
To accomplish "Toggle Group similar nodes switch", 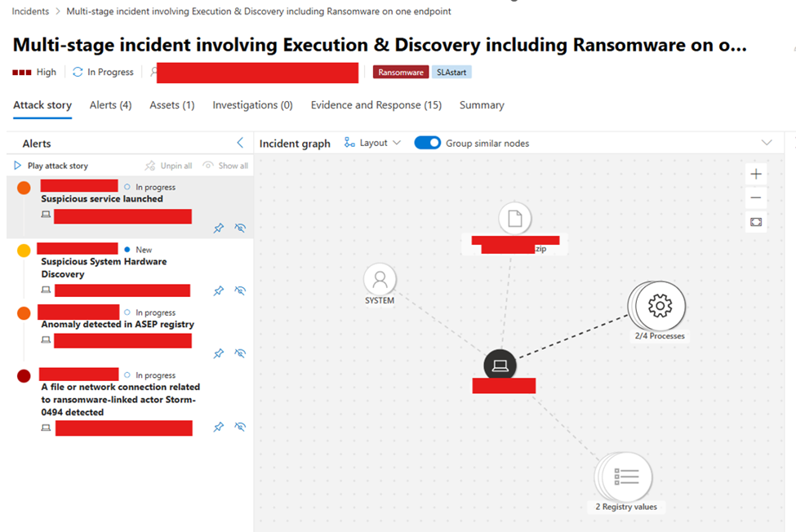I will [x=428, y=143].
